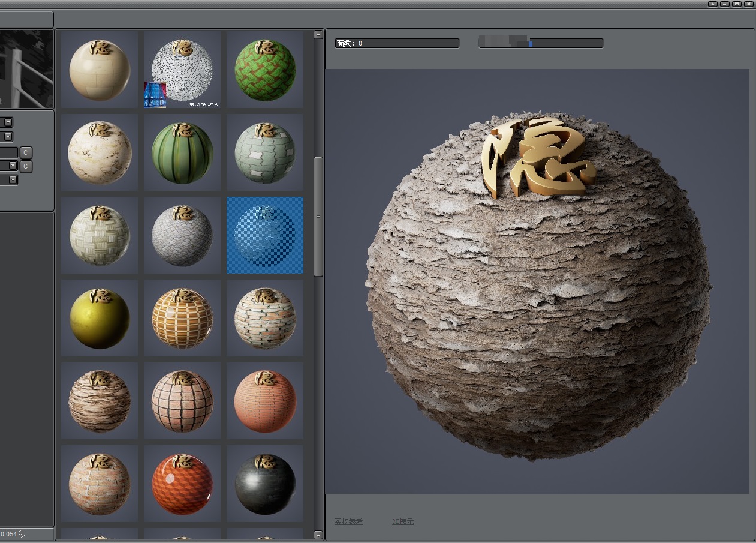Screen dimensions: 756x543
Task: Click the blue highlighted selected material thumbnail
Action: click(x=265, y=235)
